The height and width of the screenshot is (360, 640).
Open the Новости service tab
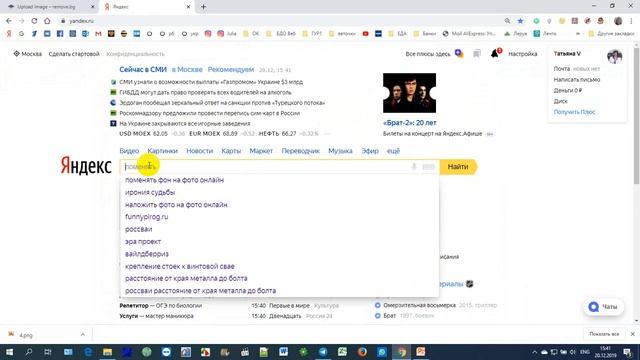(x=200, y=151)
